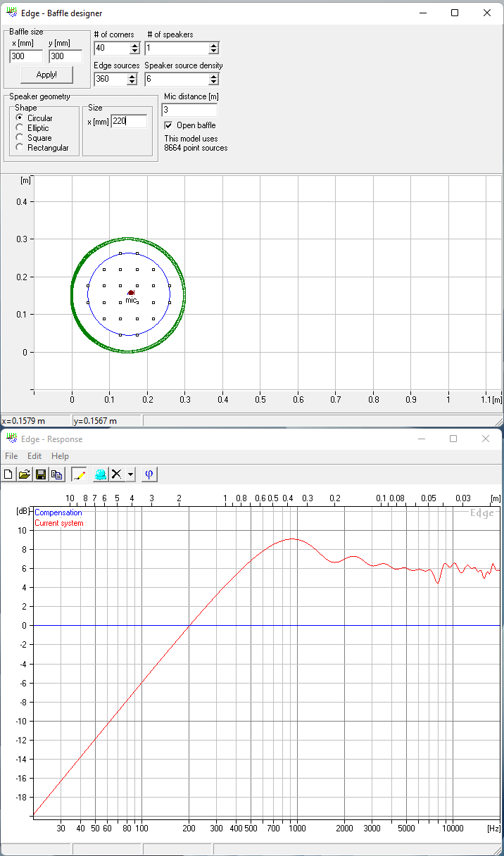The width and height of the screenshot is (504, 856).
Task: Open the File menu
Action: point(11,456)
